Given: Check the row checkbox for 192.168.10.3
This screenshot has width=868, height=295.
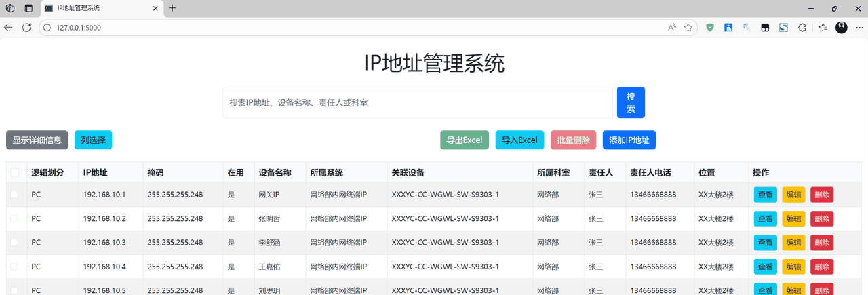Looking at the screenshot, I should pos(15,242).
